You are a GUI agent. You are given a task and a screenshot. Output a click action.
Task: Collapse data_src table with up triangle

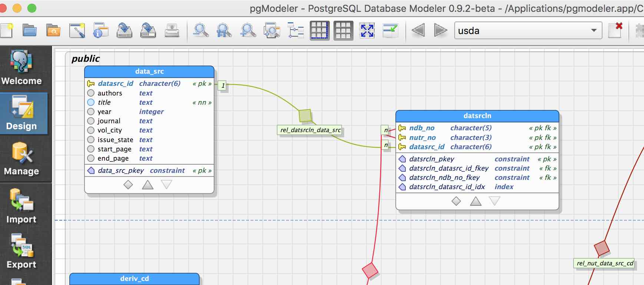(x=147, y=184)
